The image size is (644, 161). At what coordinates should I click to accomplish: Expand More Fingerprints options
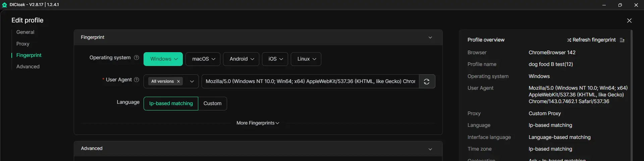click(258, 123)
